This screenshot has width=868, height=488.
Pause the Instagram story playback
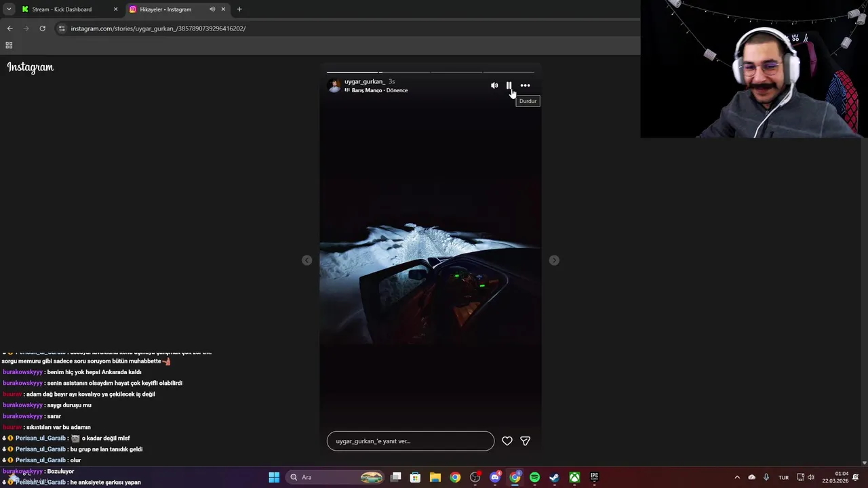tap(509, 85)
